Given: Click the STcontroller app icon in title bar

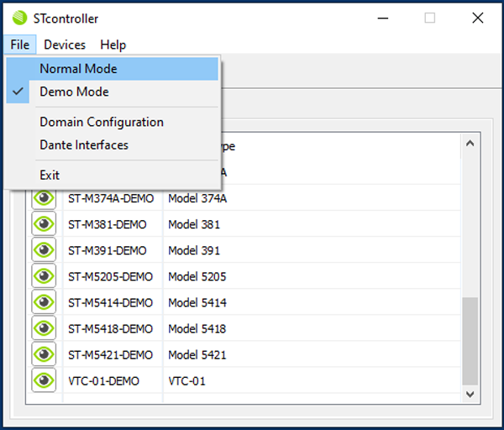Looking at the screenshot, I should click(18, 18).
